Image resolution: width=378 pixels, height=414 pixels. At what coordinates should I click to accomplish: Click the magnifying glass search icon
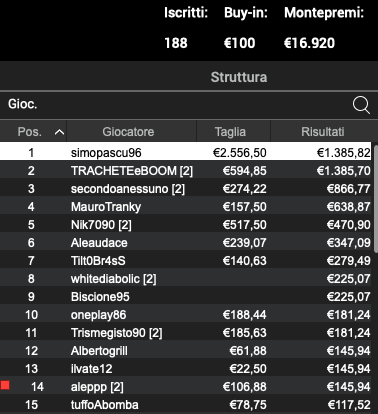361,105
